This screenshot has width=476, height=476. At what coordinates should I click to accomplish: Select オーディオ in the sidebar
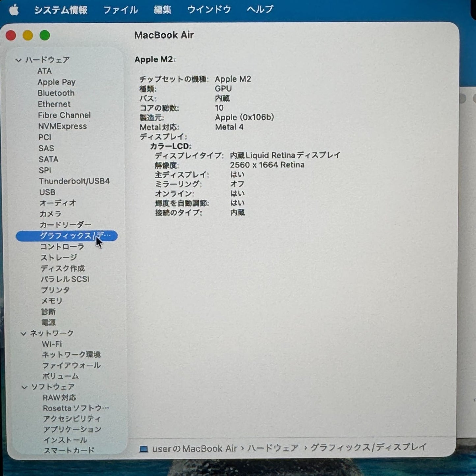pos(58,203)
